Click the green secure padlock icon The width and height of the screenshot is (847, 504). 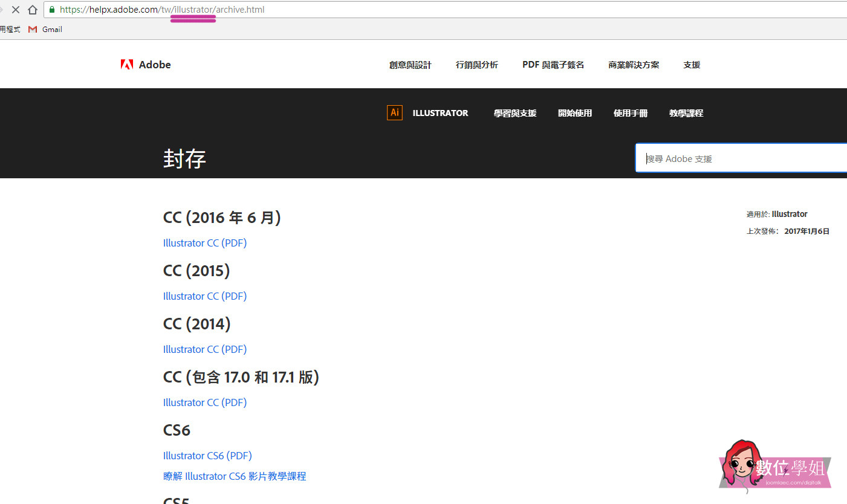click(52, 10)
